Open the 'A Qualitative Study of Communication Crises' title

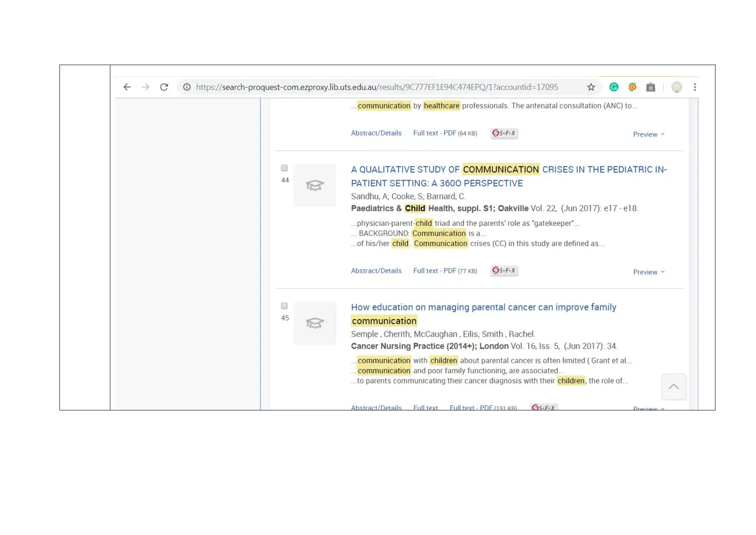(509, 176)
